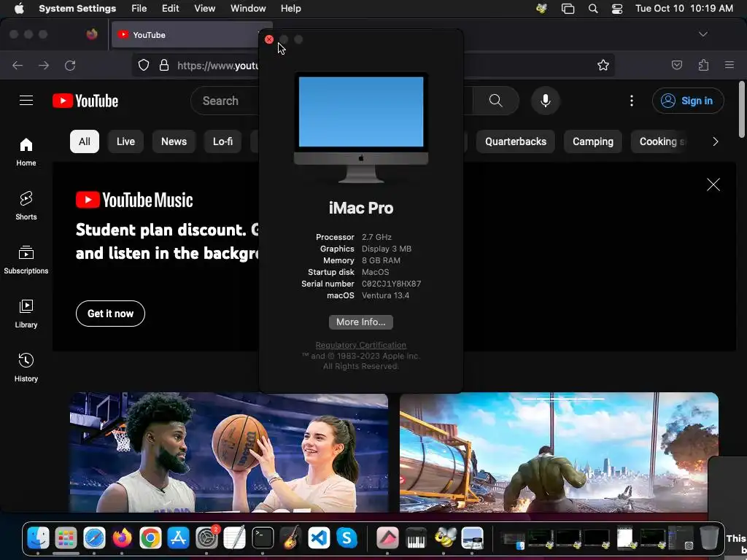Click the page vertical scrollbar

(x=741, y=109)
